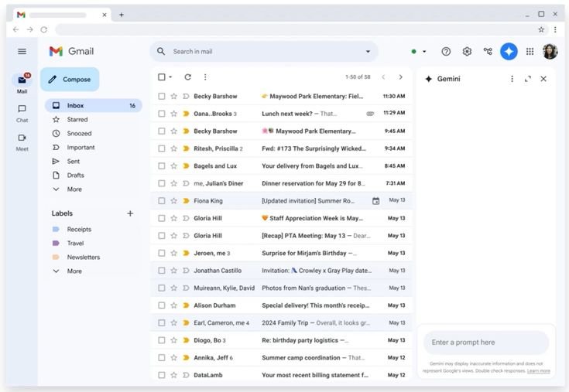
Task: Create a new label with plus icon
Action: pos(130,213)
